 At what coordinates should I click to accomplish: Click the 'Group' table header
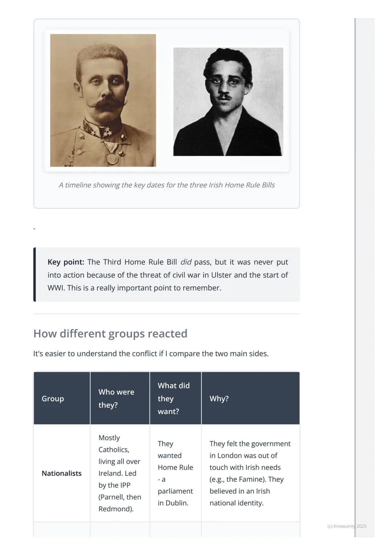(x=62, y=398)
